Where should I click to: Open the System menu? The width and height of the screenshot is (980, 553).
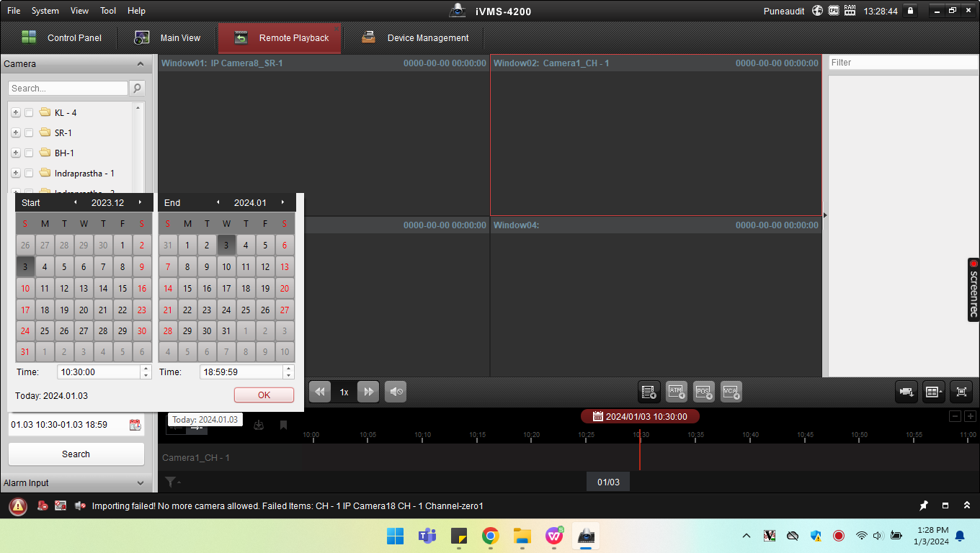point(45,11)
